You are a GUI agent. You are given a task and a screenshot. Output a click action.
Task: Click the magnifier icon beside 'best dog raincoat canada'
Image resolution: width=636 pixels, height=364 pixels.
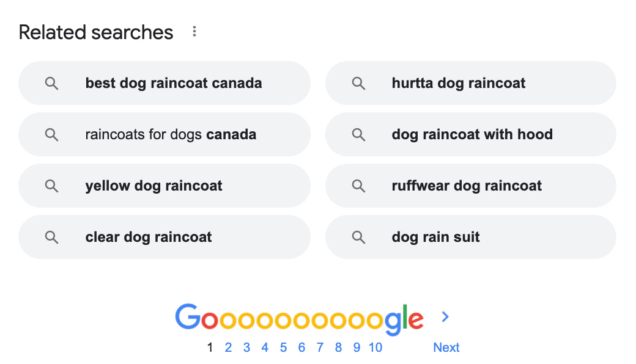point(51,83)
